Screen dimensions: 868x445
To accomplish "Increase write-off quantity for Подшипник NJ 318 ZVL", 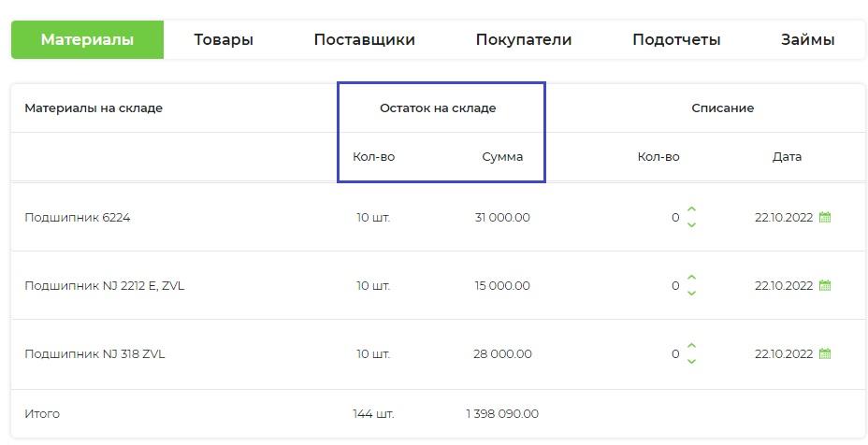I will (691, 345).
